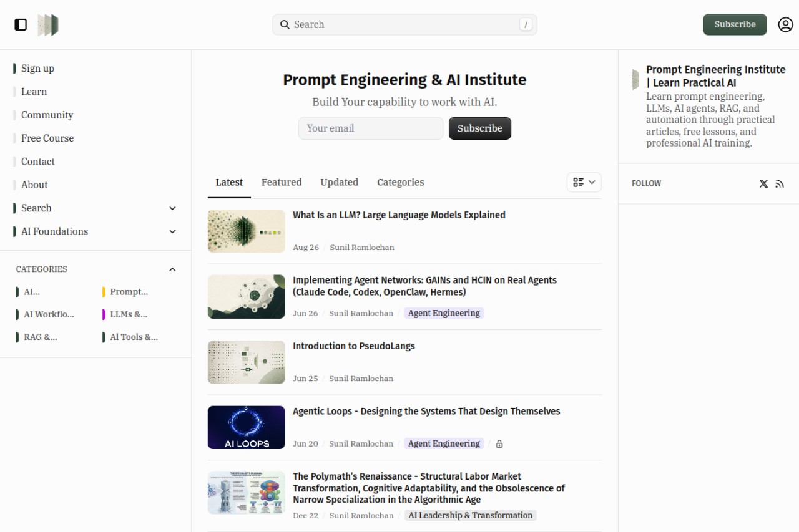Switch to the Categories tab
The height and width of the screenshot is (532, 799).
tap(401, 182)
